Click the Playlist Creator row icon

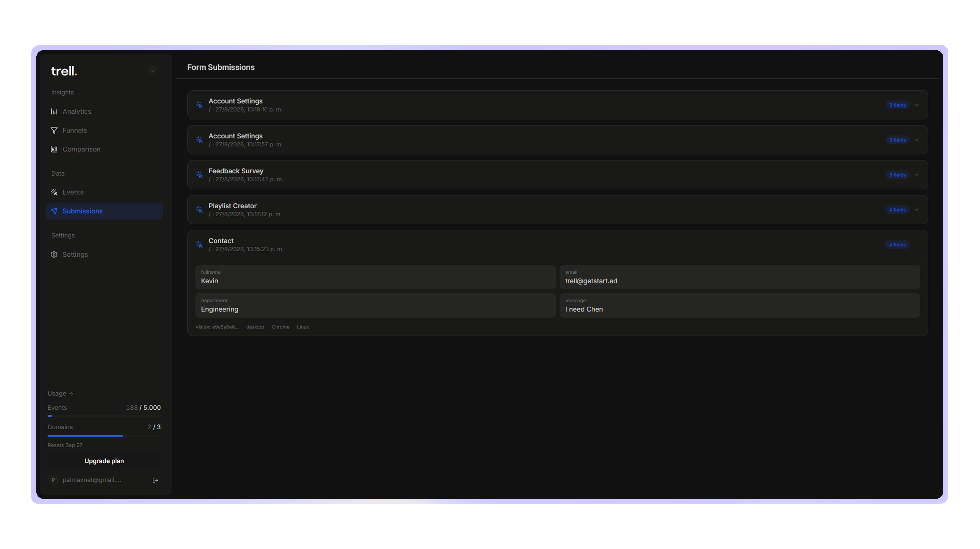(x=199, y=210)
